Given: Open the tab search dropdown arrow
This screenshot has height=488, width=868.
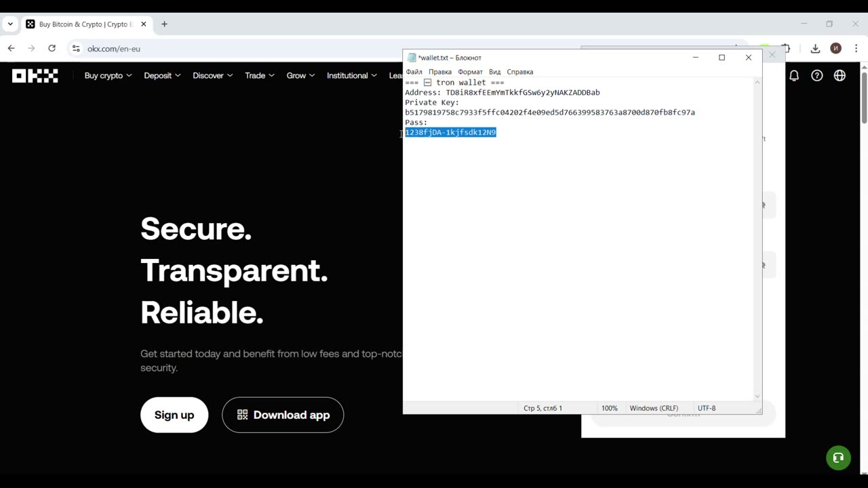Looking at the screenshot, I should pyautogui.click(x=10, y=24).
